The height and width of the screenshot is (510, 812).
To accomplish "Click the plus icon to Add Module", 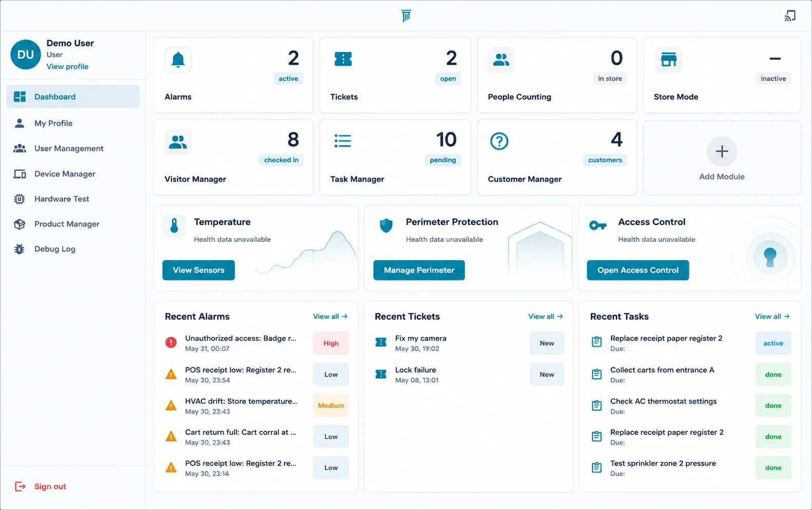I will pos(722,151).
